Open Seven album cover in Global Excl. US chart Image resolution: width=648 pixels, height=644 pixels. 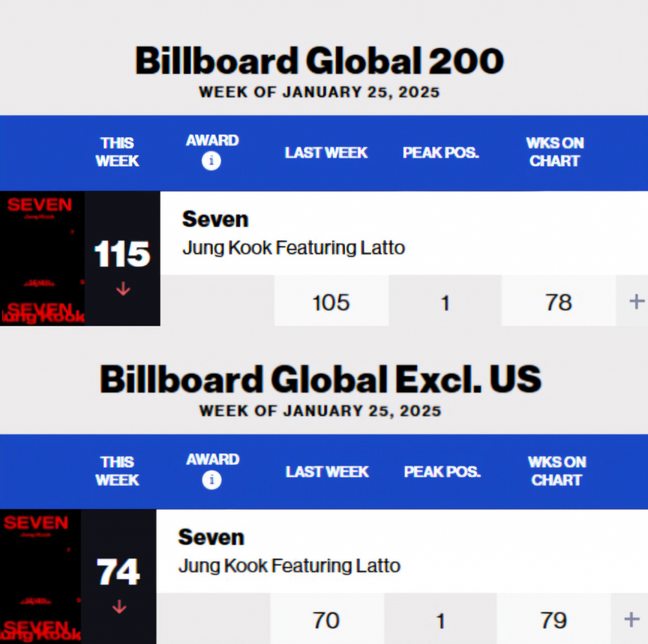[40, 576]
